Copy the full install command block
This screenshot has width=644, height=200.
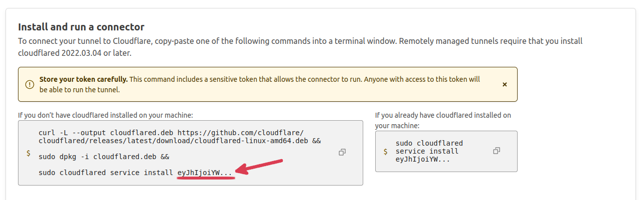pyautogui.click(x=342, y=152)
